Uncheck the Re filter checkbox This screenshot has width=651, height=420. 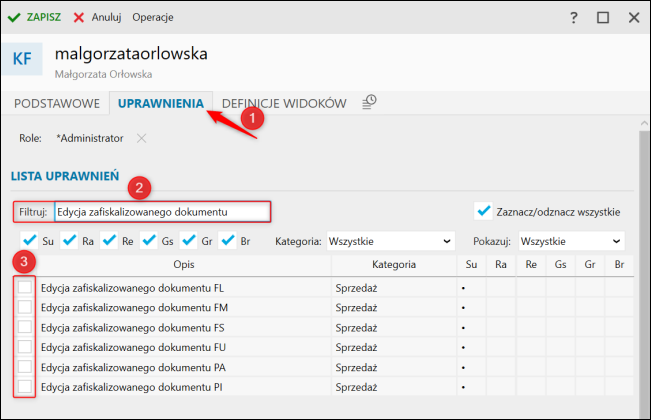[x=109, y=241]
